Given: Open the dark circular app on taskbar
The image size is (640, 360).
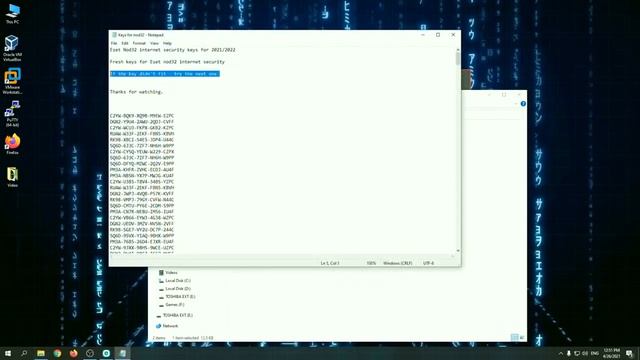Looking at the screenshot, I should [x=90, y=353].
